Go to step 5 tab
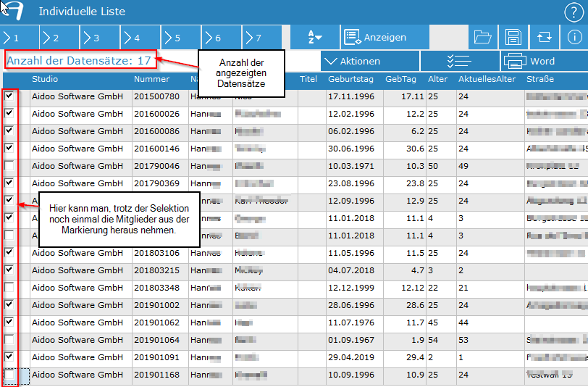588x387 pixels. 181,38
